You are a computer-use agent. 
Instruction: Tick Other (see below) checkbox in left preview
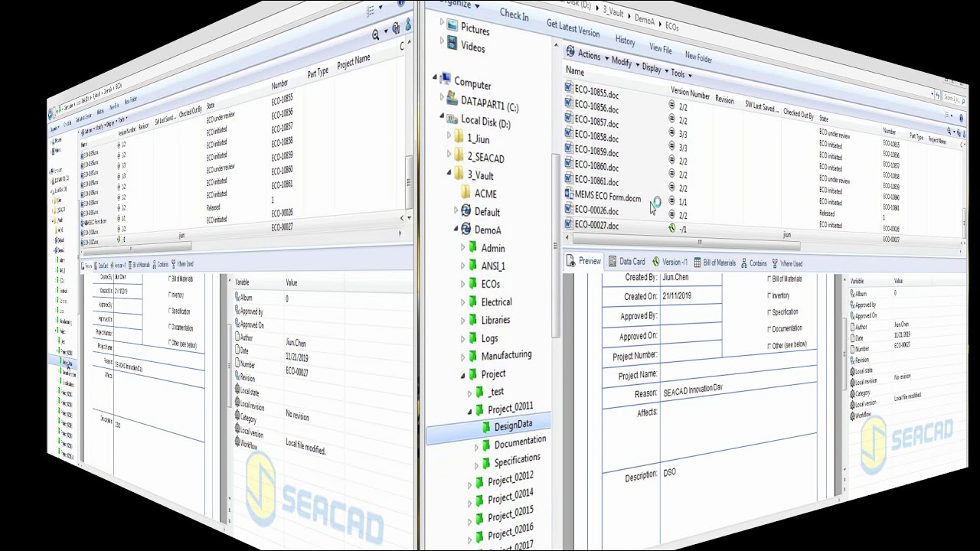(x=170, y=343)
